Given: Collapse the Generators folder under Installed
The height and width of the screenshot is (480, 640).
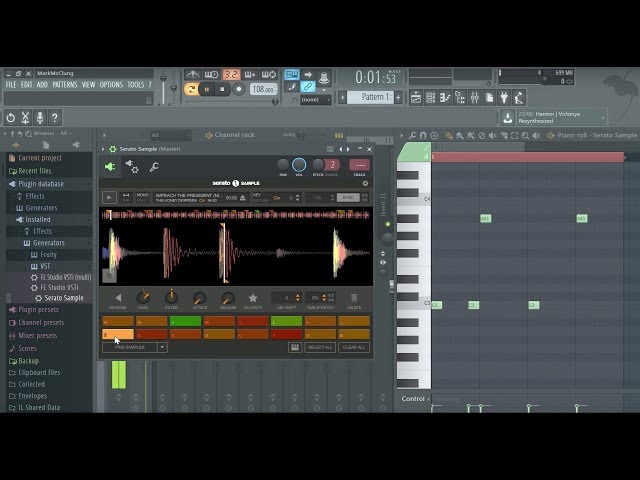Looking at the screenshot, I should tap(49, 243).
